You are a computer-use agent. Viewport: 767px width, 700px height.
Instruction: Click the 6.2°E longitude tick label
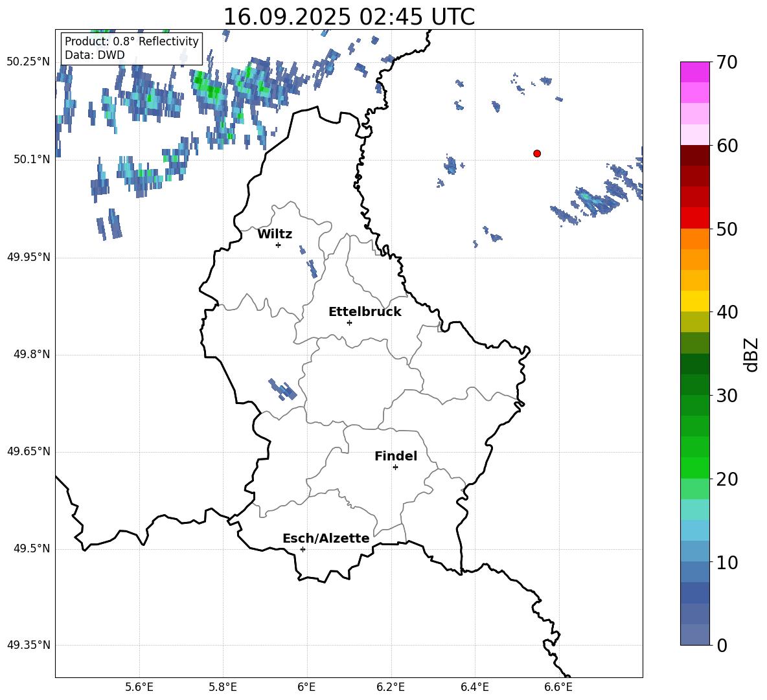(391, 686)
